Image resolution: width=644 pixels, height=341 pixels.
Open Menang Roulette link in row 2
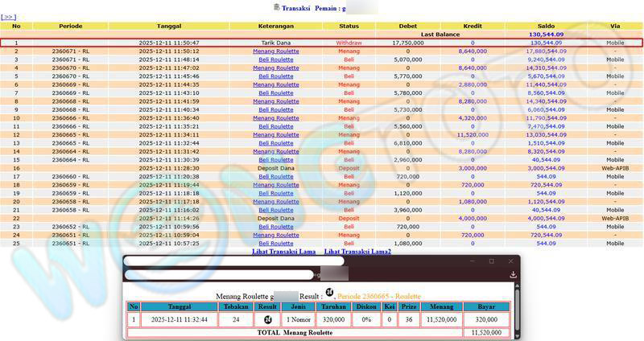(276, 51)
